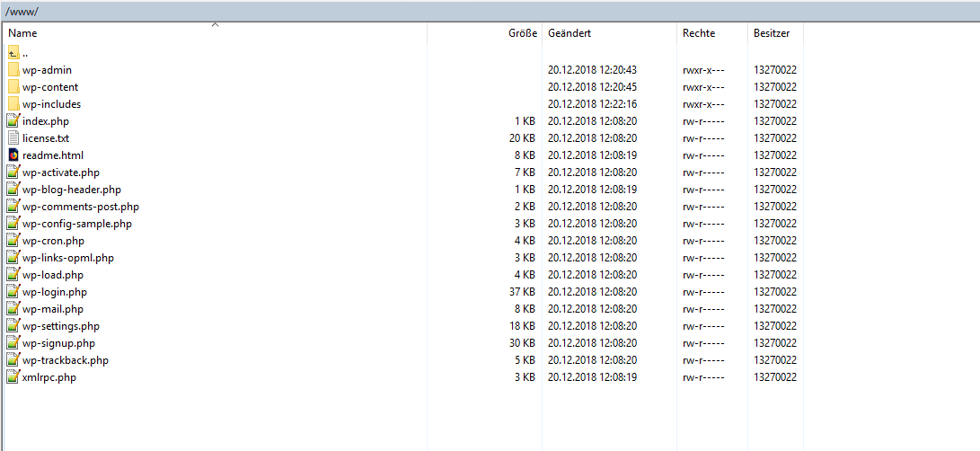
Task: Select the wp-links-opml.php file name
Action: pos(68,258)
